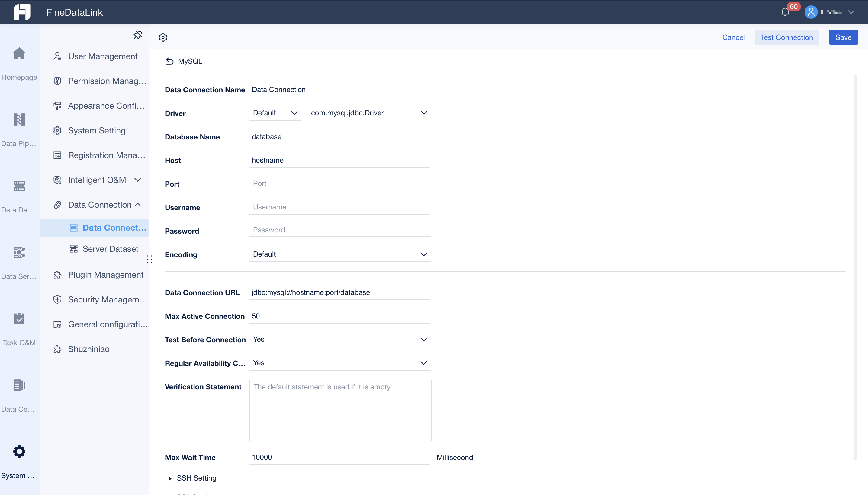Screen dimensions: 868x495
Task: Click the sidebar resize handle dots
Action: pos(149,259)
